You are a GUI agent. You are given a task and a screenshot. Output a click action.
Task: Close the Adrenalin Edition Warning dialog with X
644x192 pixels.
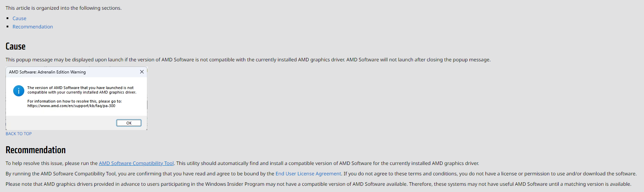pyautogui.click(x=142, y=72)
